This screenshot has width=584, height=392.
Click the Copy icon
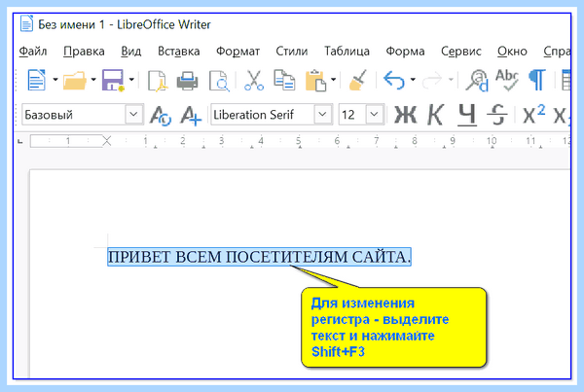284,80
